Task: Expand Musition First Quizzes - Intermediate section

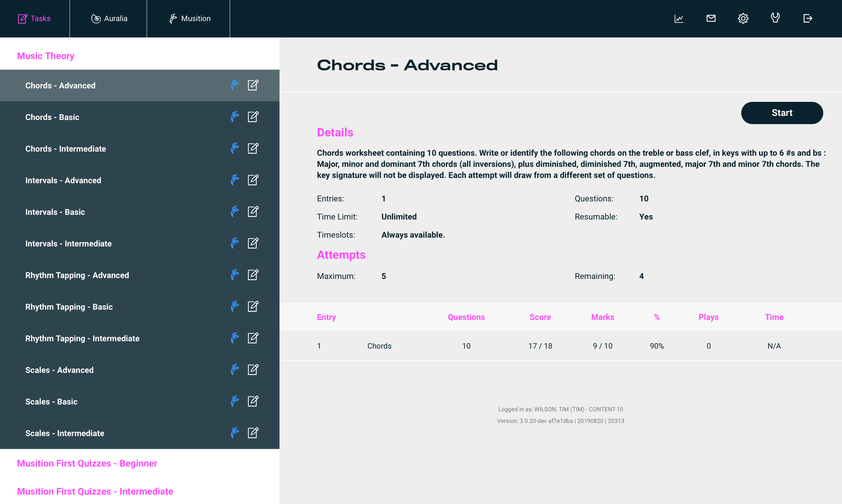Action: pos(95,491)
